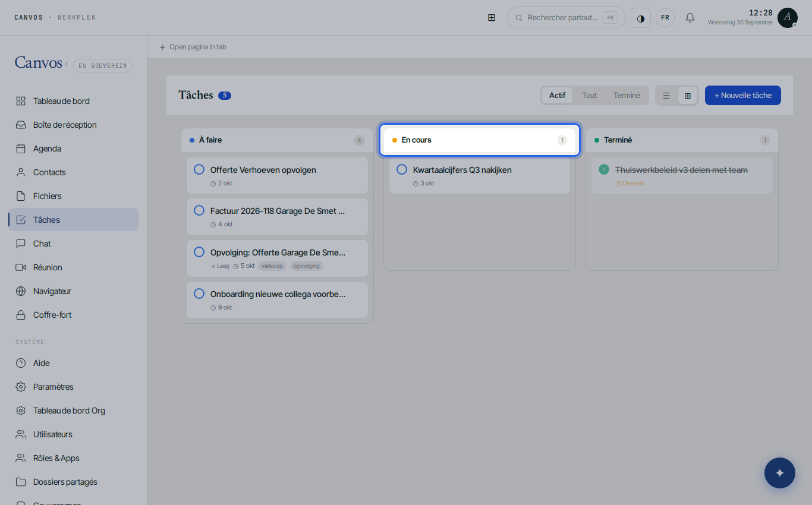Click Open pagina in tab link

pyautogui.click(x=193, y=47)
